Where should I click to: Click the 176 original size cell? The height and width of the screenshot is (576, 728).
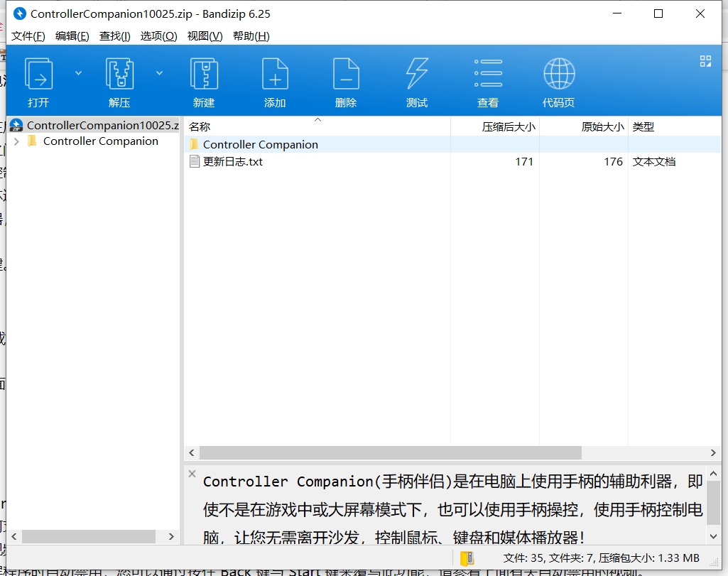pyautogui.click(x=613, y=161)
